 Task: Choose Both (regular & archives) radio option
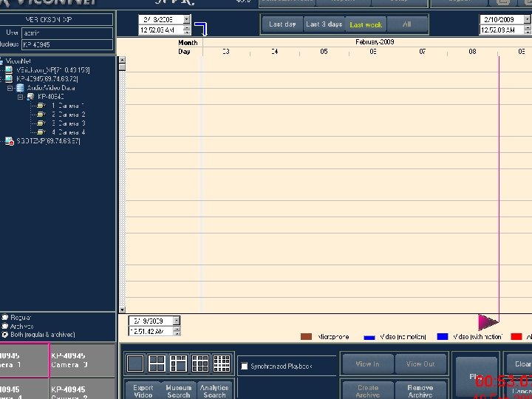4,335
